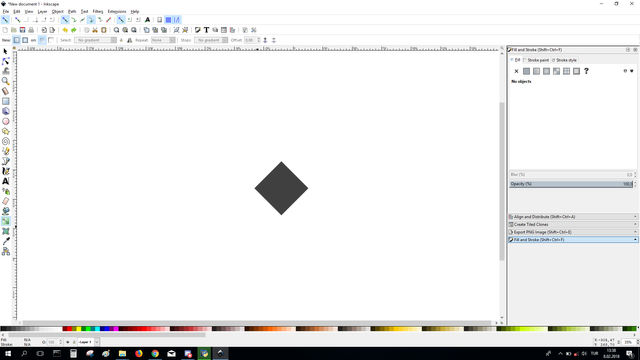Image resolution: width=640 pixels, height=360 pixels.
Task: Select the Node edit tool
Action: (5, 61)
